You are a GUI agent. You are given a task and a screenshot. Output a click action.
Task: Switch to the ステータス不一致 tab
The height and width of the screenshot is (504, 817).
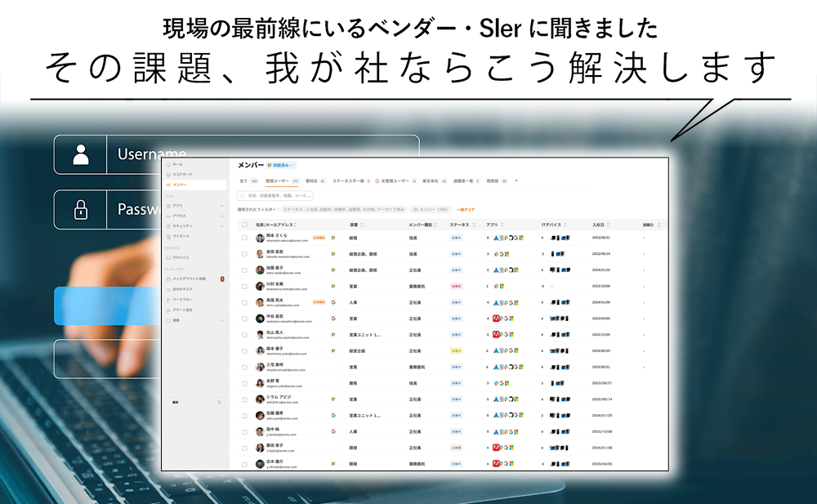351,181
